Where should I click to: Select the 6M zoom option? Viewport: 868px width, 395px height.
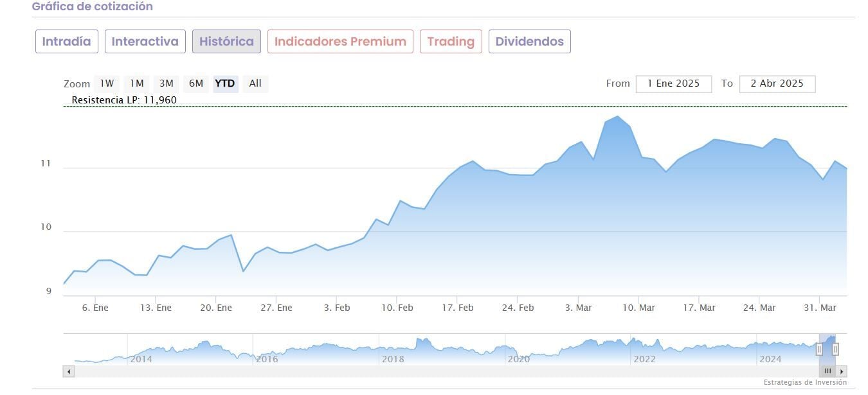(x=196, y=83)
